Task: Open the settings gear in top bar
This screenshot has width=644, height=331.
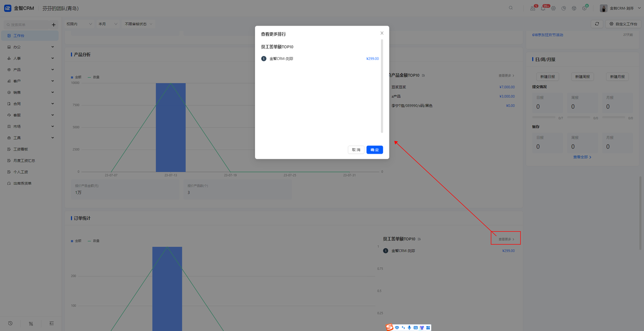Action: [553, 8]
